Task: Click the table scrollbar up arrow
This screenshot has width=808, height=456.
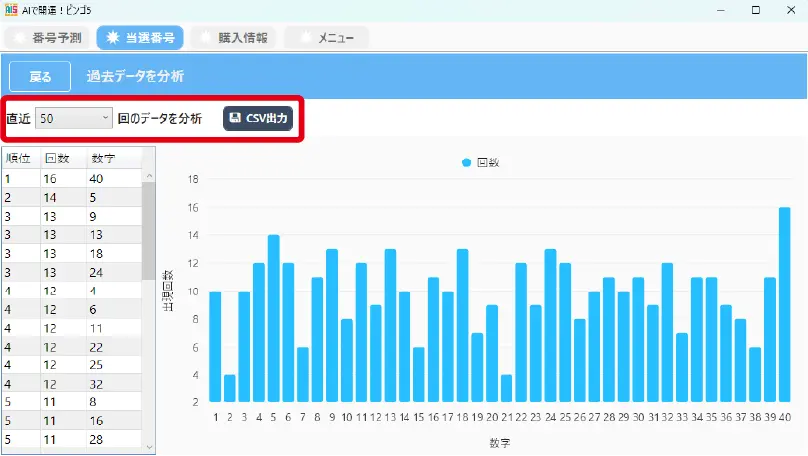Action: (149, 176)
